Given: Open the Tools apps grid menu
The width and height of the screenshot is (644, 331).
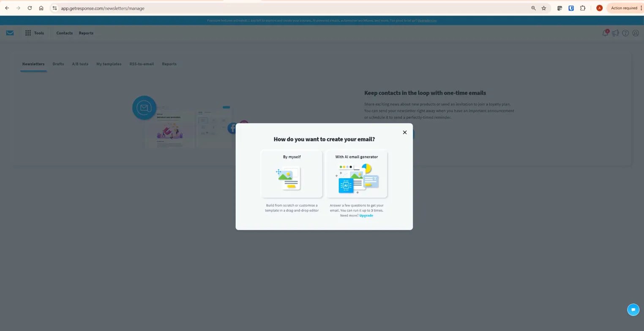Looking at the screenshot, I should (28, 33).
